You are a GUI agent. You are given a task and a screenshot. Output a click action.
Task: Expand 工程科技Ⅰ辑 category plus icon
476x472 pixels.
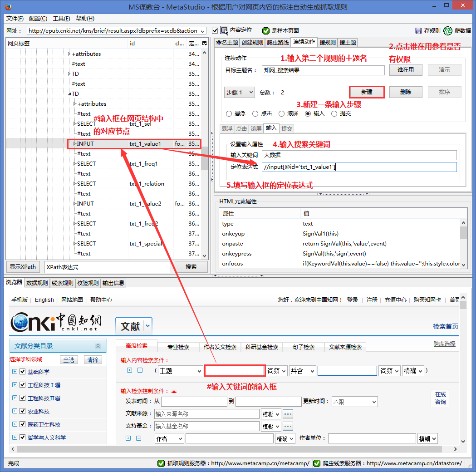tap(15, 384)
